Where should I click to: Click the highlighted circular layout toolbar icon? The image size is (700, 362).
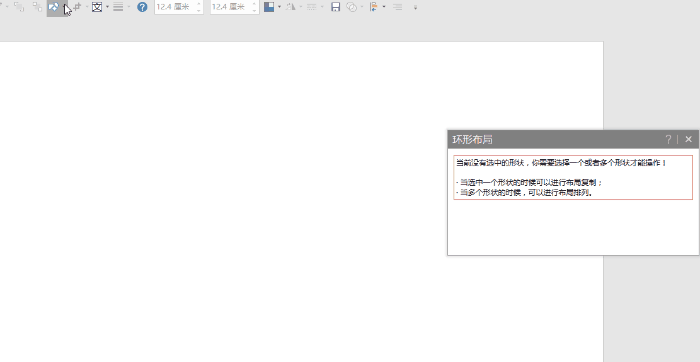[54, 7]
